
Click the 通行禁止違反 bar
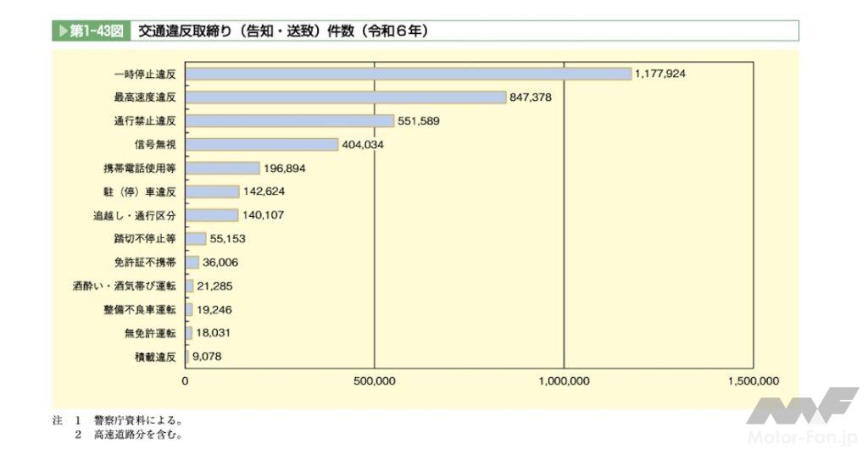click(289, 121)
